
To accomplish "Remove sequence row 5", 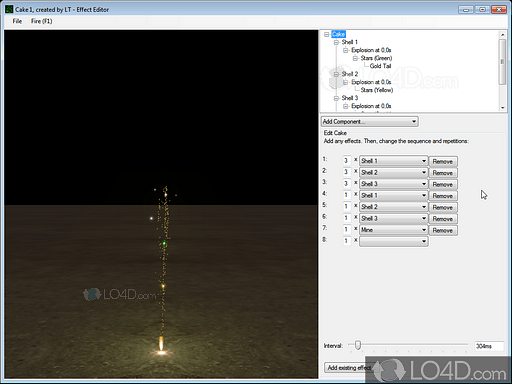I will point(443,207).
